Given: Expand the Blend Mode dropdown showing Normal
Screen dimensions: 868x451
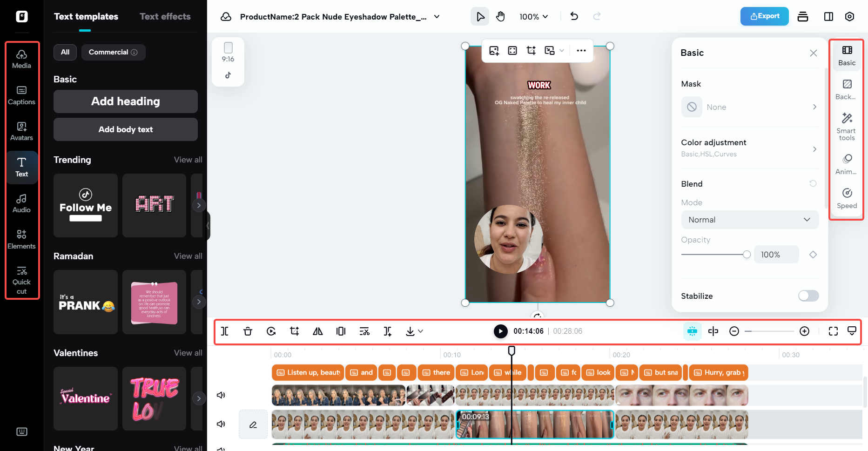Looking at the screenshot, I should [749, 219].
